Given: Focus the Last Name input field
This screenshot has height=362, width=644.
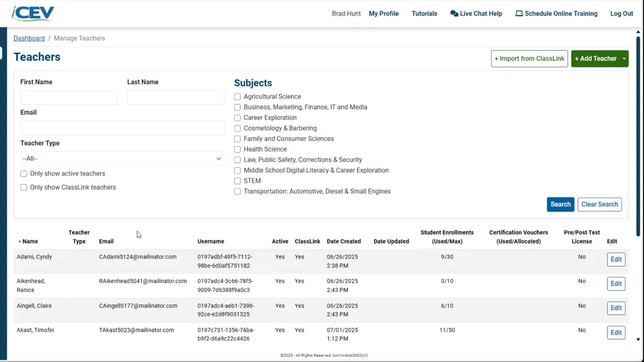Looking at the screenshot, I should point(175,98).
